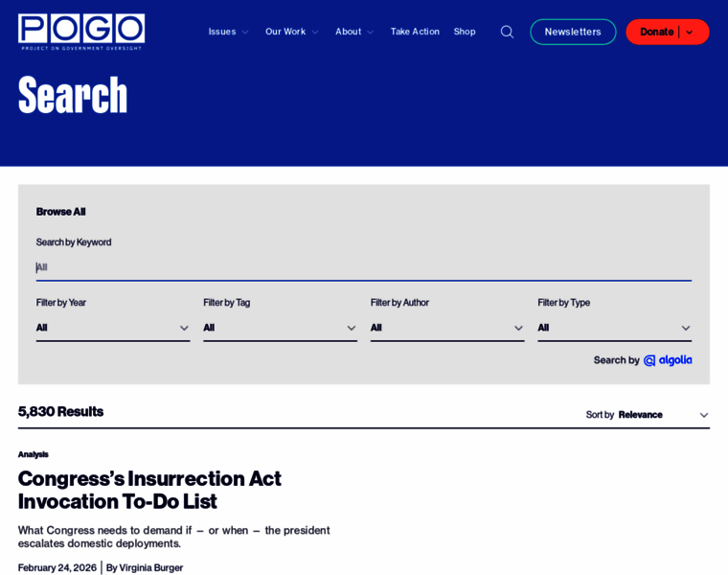Viewport: 728px width, 575px height.
Task: Click the Donate button chevron arrow
Action: click(x=690, y=32)
